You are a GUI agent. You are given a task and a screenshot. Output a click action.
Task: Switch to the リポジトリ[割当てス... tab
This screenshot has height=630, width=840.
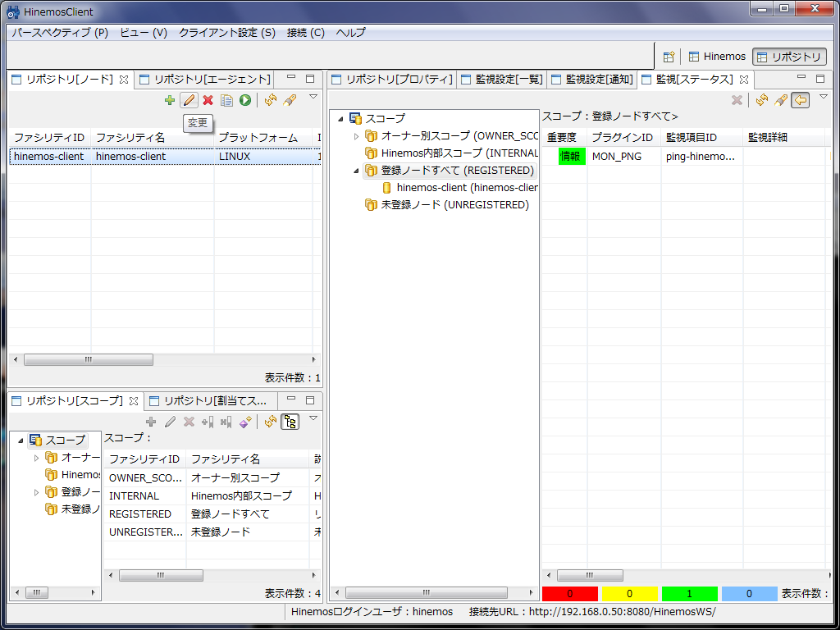coord(210,400)
